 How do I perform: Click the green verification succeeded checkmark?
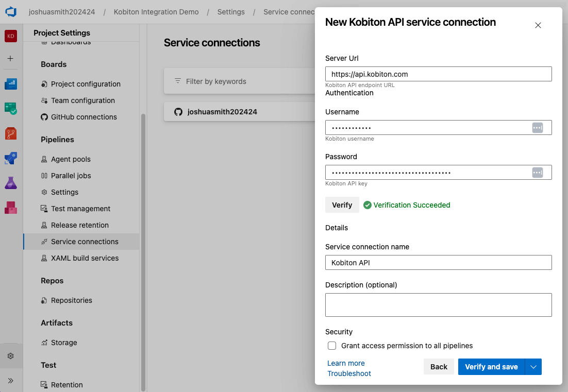367,205
